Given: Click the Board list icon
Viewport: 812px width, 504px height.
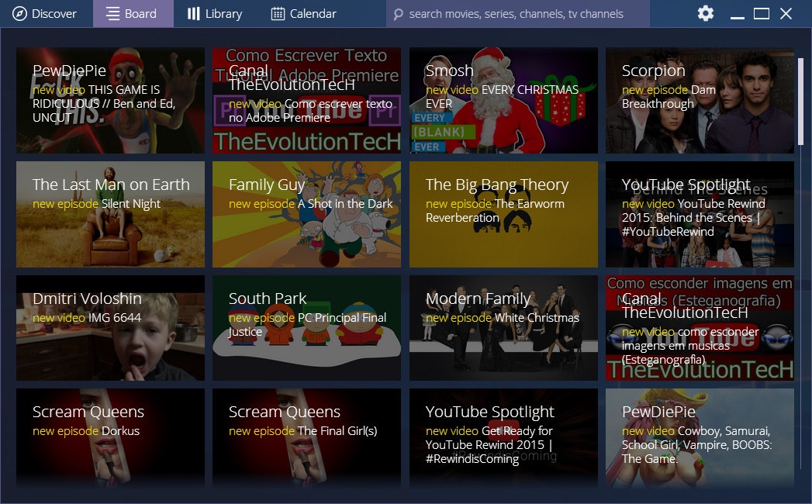Looking at the screenshot, I should tap(112, 13).
